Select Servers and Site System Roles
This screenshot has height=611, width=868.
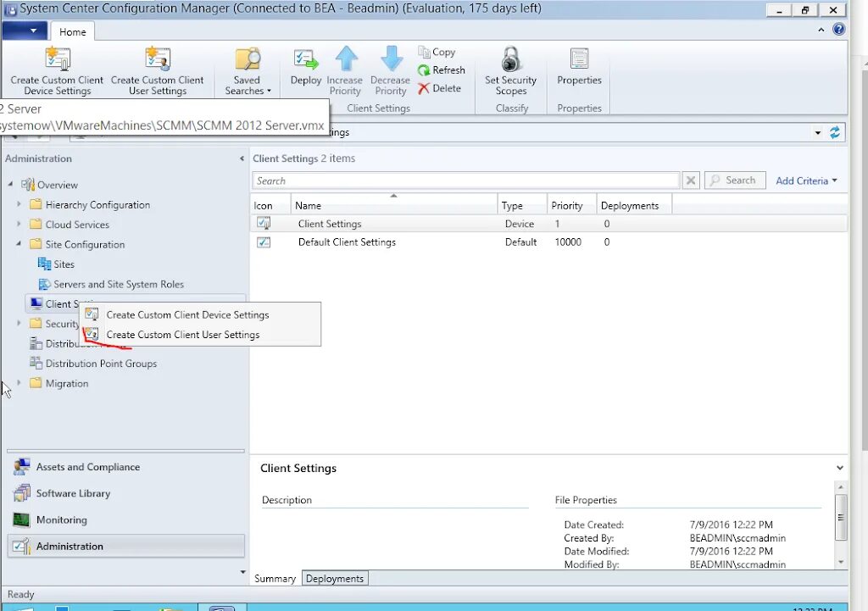(x=111, y=284)
